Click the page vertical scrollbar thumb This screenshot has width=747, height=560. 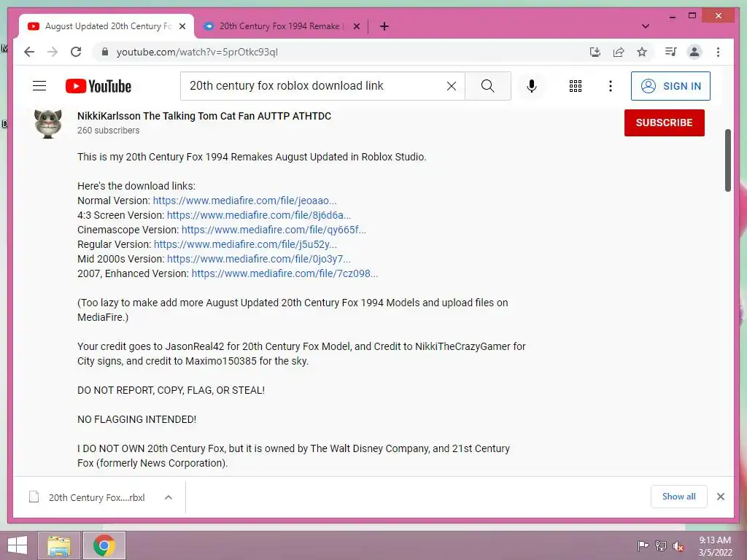click(727, 160)
